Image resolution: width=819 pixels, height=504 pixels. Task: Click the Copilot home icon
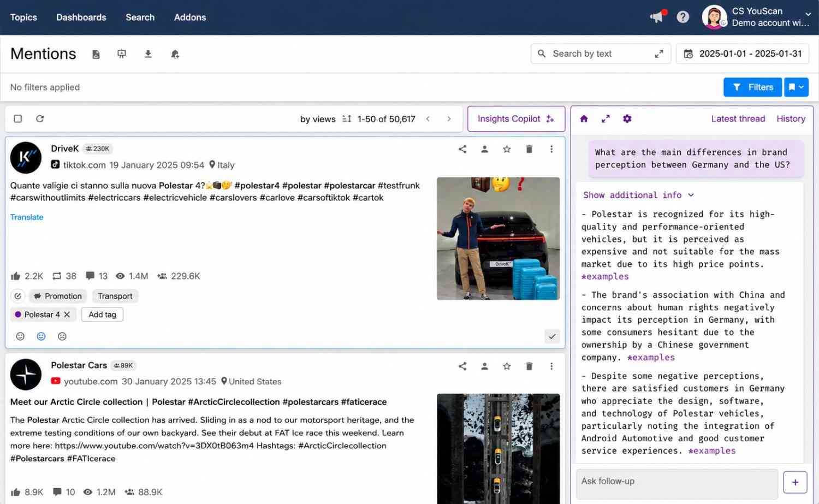click(584, 118)
